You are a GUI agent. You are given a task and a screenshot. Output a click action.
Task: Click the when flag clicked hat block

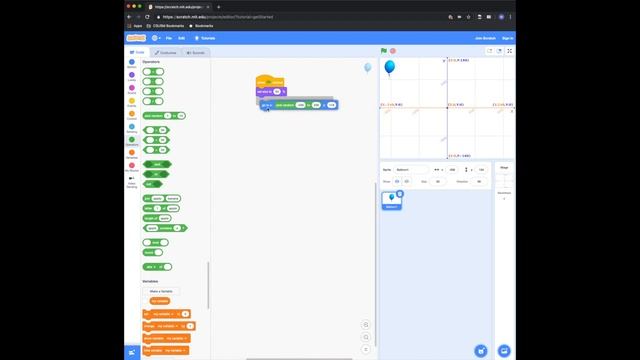(x=270, y=81)
